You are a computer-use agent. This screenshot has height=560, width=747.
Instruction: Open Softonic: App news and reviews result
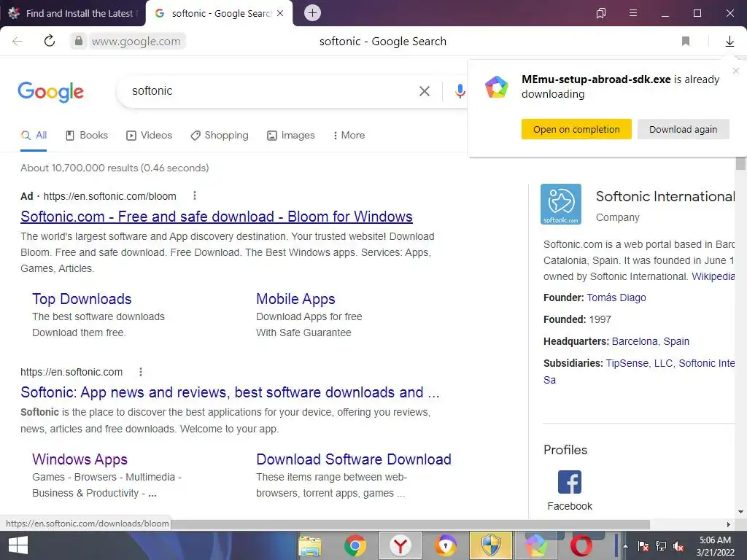coord(230,392)
